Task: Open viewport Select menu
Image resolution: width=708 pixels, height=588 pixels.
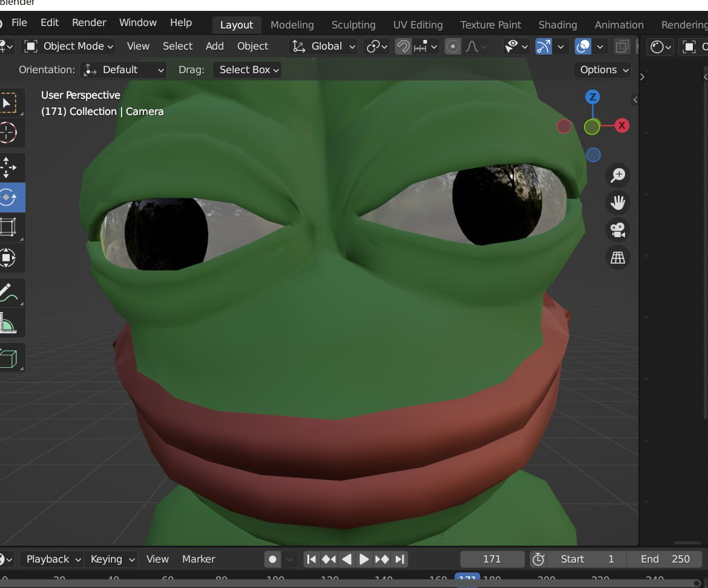Action: pyautogui.click(x=177, y=47)
